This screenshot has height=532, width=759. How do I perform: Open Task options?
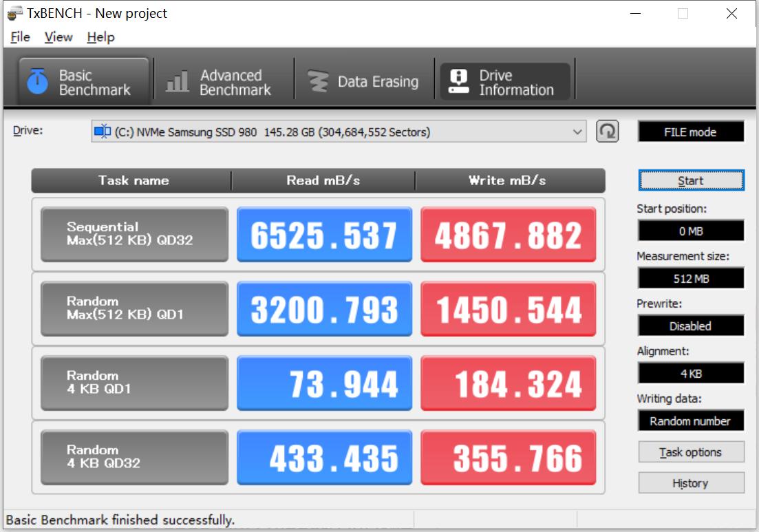[690, 451]
